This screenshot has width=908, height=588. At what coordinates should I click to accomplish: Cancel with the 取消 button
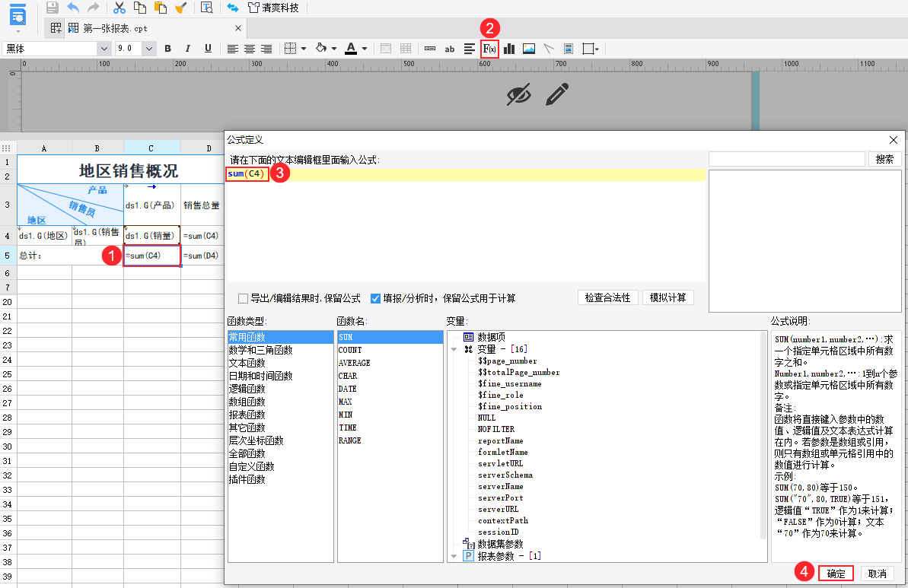(878, 574)
